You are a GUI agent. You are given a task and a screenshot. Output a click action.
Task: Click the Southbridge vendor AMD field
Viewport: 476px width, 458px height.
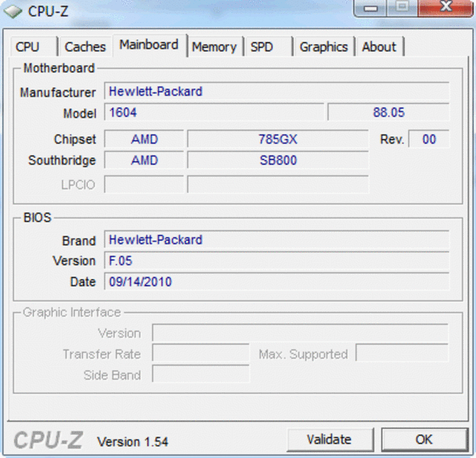click(x=144, y=160)
